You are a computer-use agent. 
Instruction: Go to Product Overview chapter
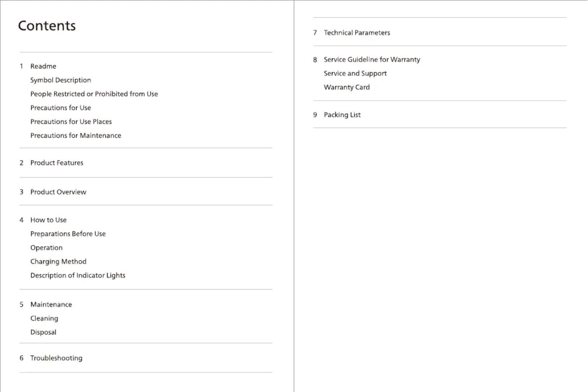pyautogui.click(x=58, y=192)
